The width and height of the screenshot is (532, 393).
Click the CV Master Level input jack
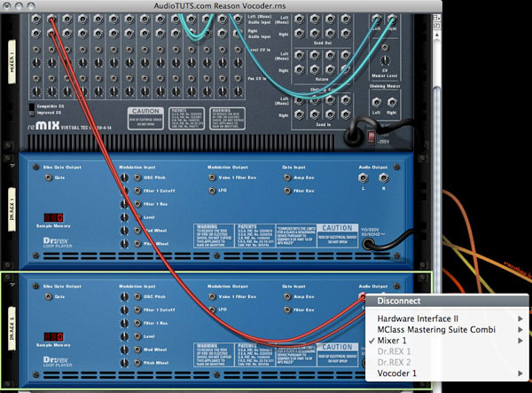click(385, 47)
